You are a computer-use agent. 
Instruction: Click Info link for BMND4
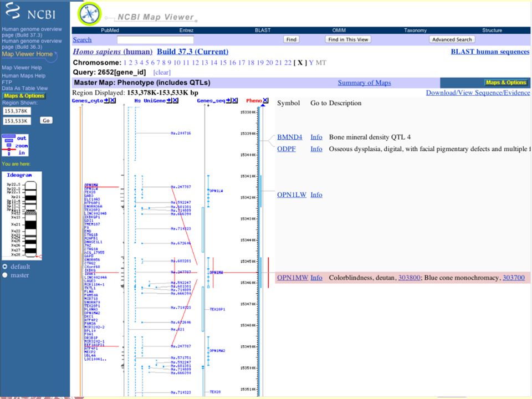(x=316, y=137)
